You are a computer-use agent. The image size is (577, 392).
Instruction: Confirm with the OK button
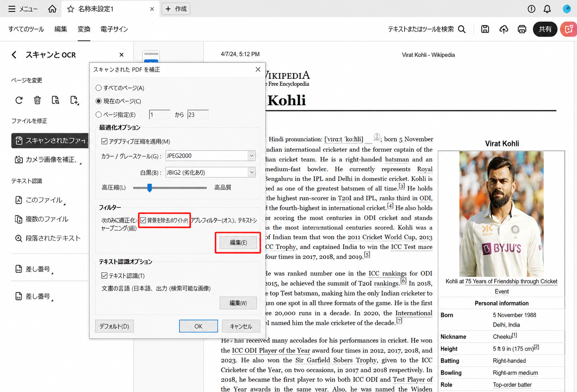[198, 326]
